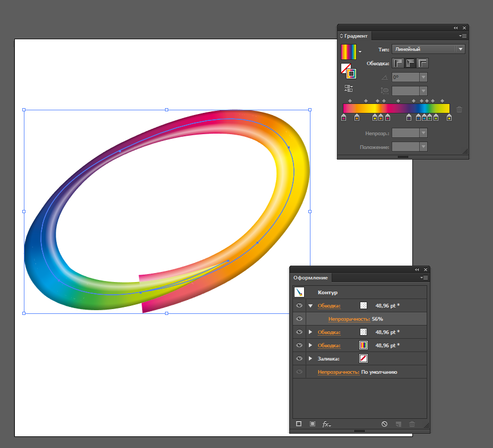This screenshot has width=493, height=448.
Task: Open the angle value dropdown arrow
Action: (423, 77)
